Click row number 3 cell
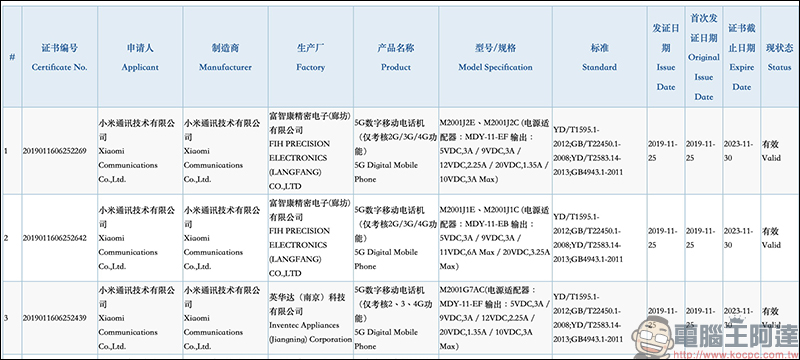 12,318
